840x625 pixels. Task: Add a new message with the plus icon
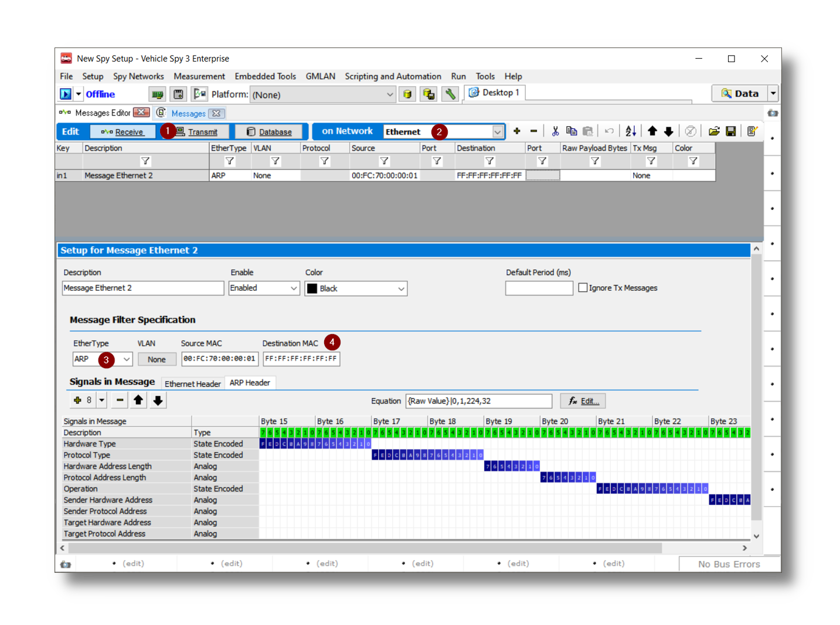516,131
